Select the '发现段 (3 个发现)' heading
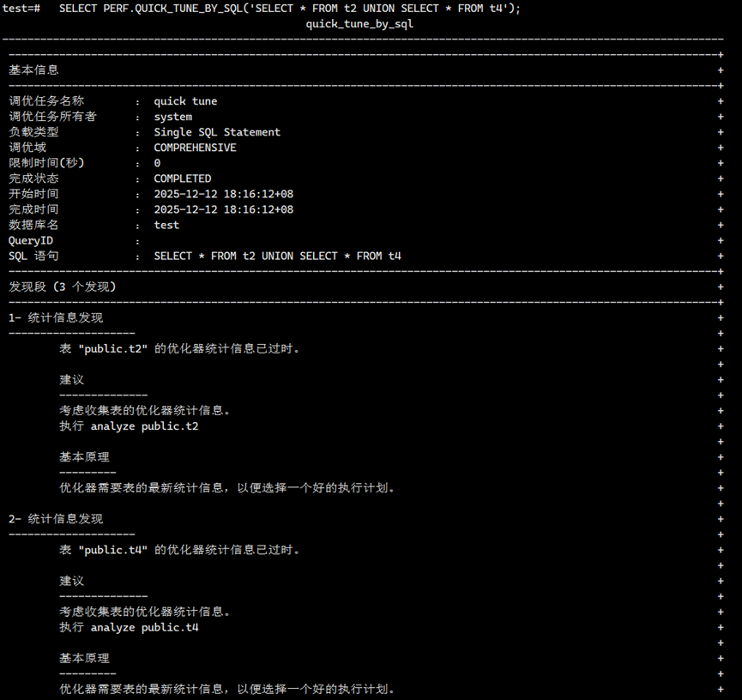The image size is (742, 700). 62,287
